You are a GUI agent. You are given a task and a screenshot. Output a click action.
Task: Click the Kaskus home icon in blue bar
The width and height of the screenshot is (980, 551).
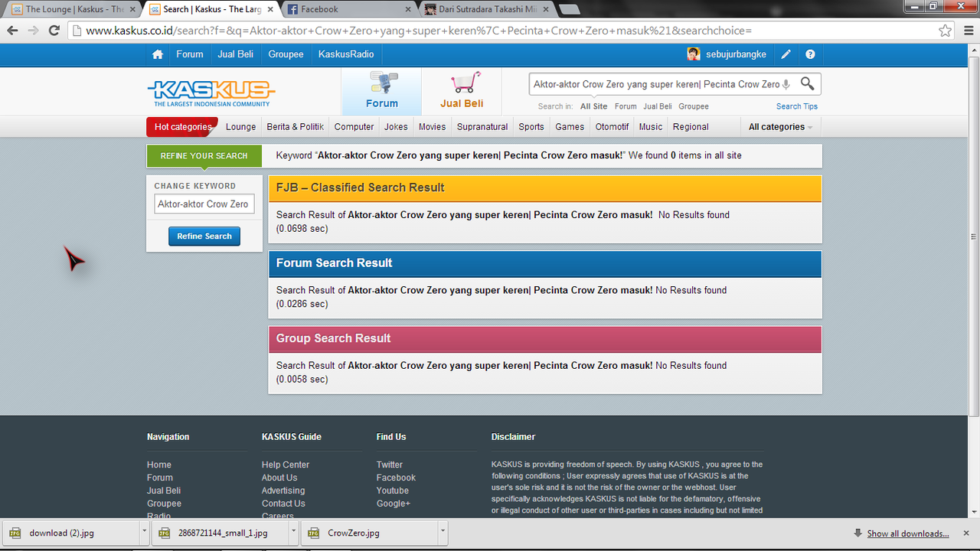[x=158, y=54]
